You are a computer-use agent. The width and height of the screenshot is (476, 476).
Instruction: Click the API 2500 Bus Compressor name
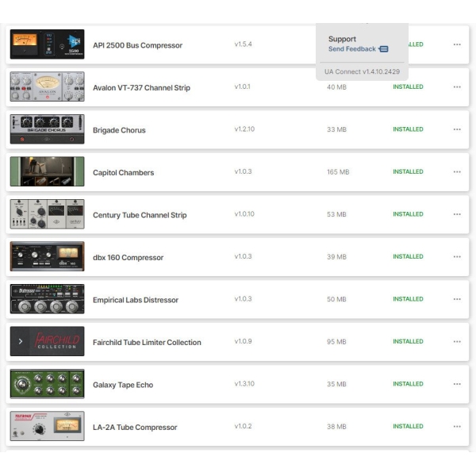point(137,45)
